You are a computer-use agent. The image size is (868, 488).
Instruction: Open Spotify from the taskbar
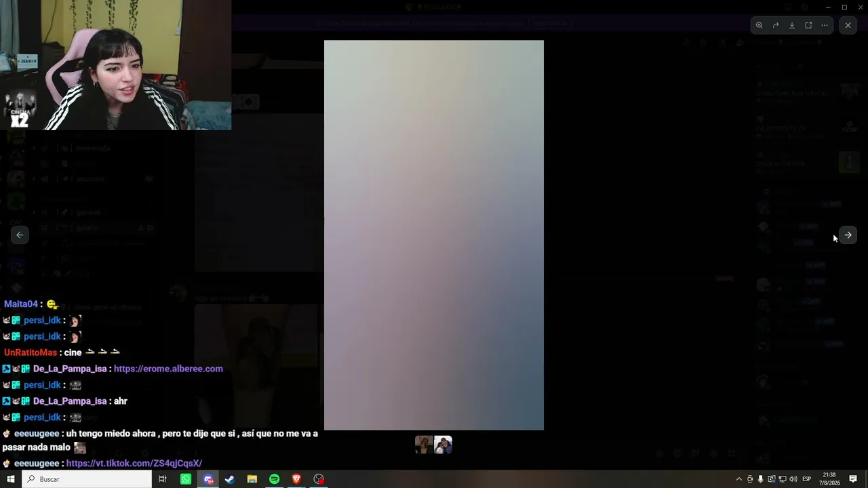(x=274, y=479)
